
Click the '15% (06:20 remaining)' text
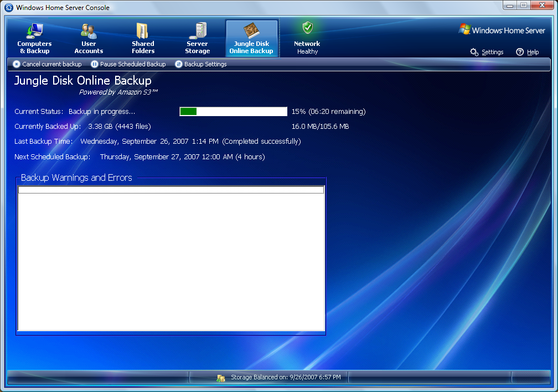click(x=328, y=112)
